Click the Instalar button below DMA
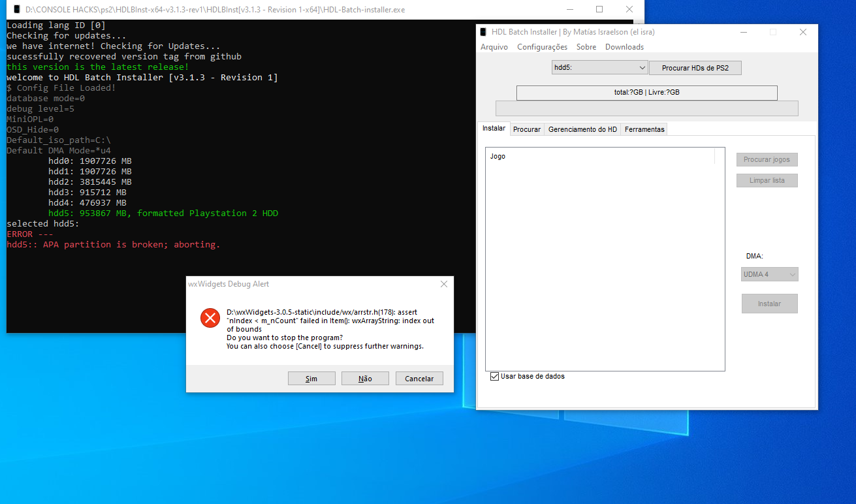 coord(769,304)
